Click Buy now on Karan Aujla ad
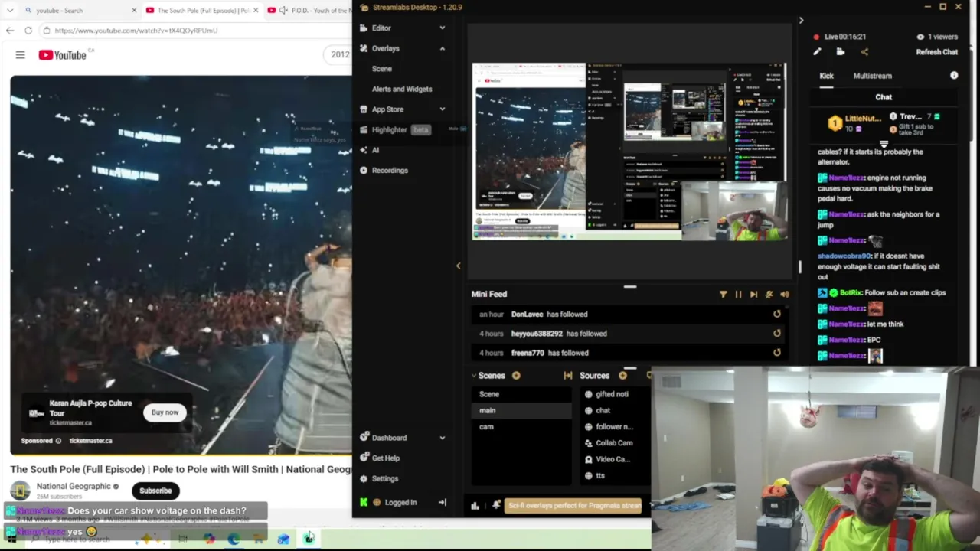Viewport: 980px width, 551px height. point(165,412)
